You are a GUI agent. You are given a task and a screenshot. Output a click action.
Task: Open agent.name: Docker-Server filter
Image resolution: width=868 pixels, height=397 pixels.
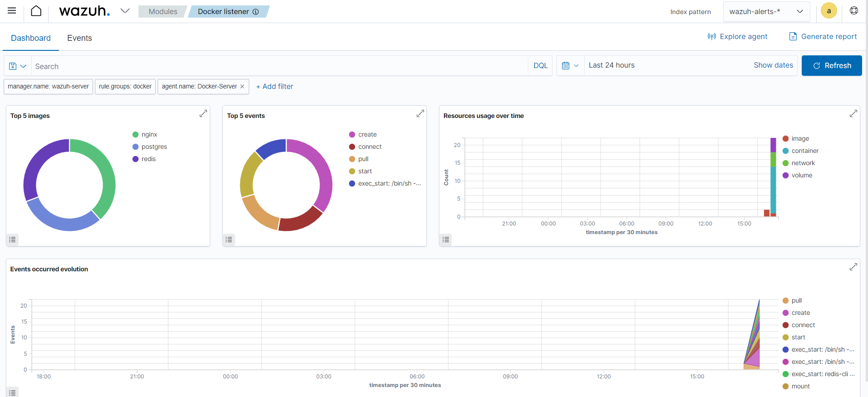pyautogui.click(x=199, y=87)
